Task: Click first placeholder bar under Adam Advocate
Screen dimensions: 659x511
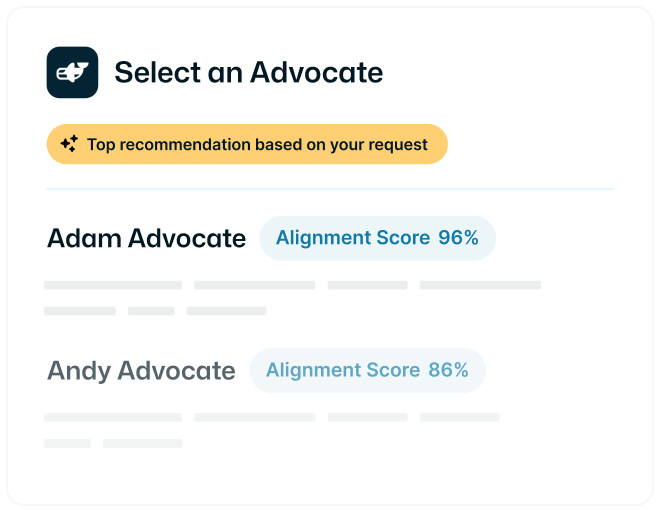Action: point(113,285)
